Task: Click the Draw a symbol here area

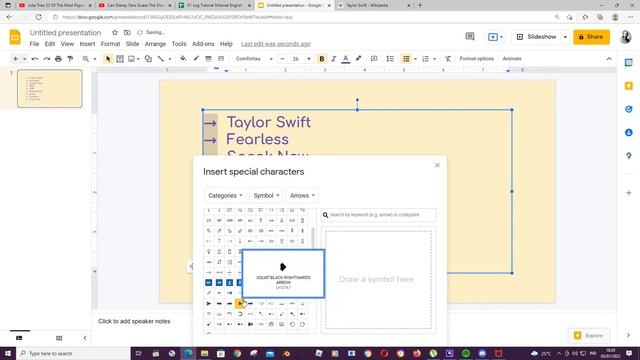Action: pyautogui.click(x=378, y=280)
